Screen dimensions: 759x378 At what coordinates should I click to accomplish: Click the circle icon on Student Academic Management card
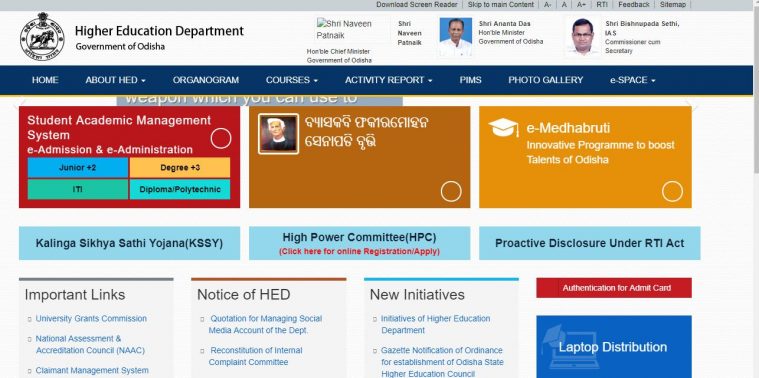[221, 138]
